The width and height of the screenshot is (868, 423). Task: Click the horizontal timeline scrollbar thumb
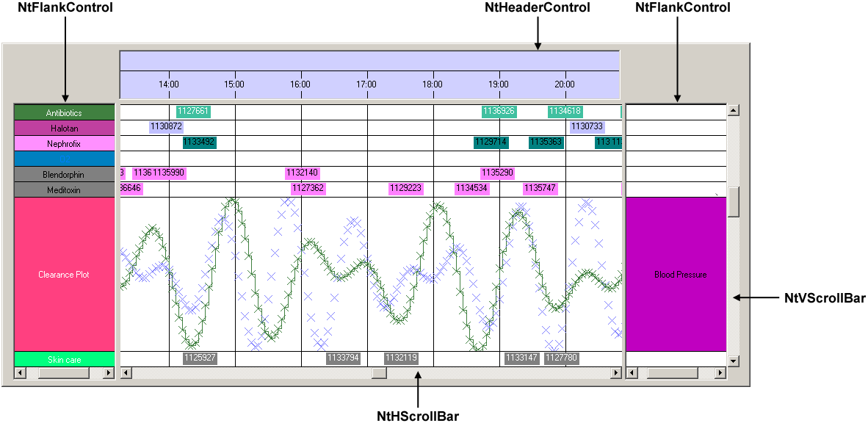tap(379, 373)
